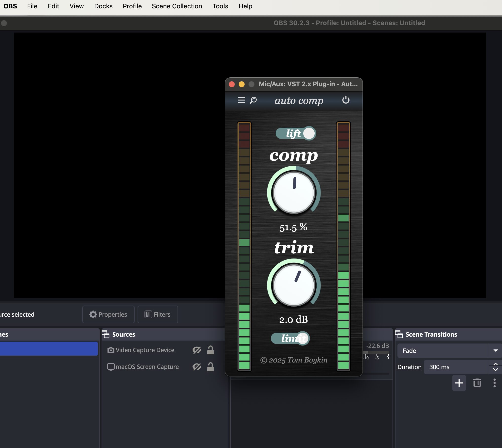This screenshot has width=502, height=448.
Task: Remove the scene transition with trash icon
Action: [x=477, y=383]
